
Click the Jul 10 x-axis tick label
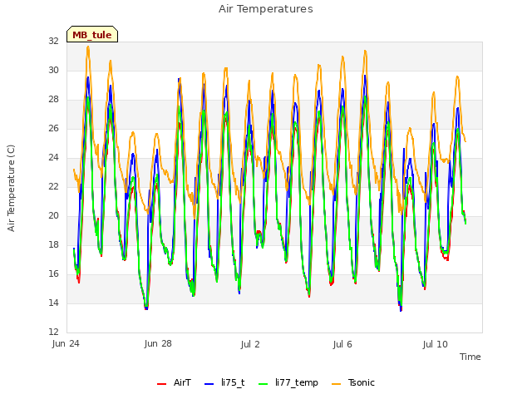click(x=436, y=344)
